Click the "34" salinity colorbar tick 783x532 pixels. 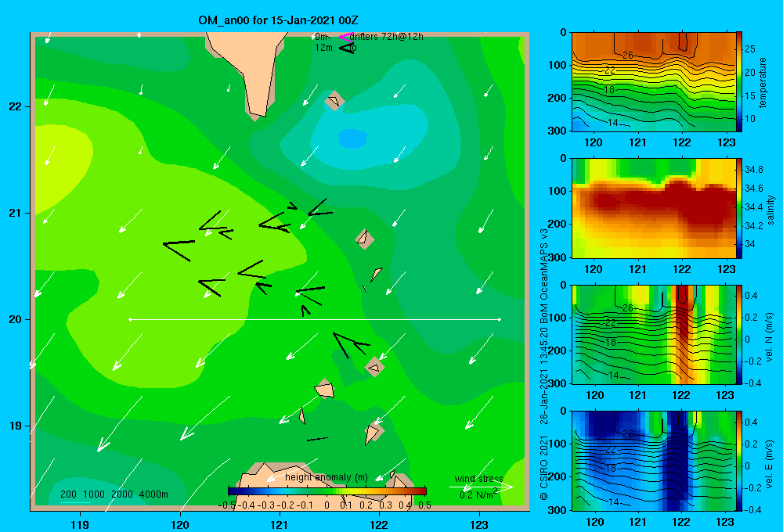pyautogui.click(x=749, y=244)
